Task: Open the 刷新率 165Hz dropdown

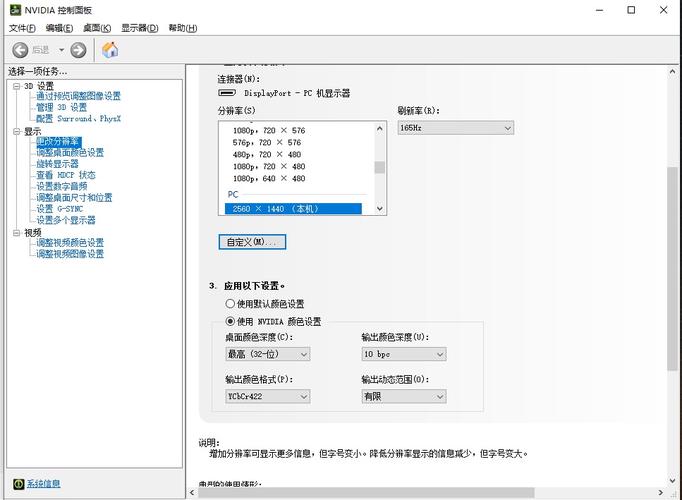Action: (x=455, y=128)
